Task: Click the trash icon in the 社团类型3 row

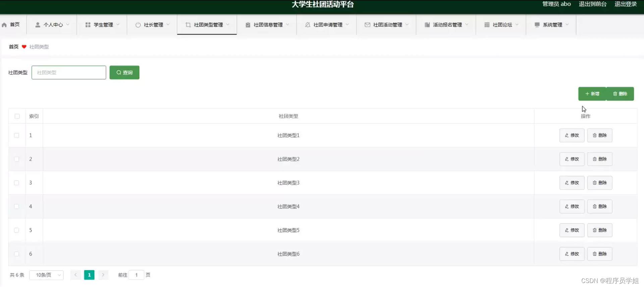Action: tap(595, 183)
